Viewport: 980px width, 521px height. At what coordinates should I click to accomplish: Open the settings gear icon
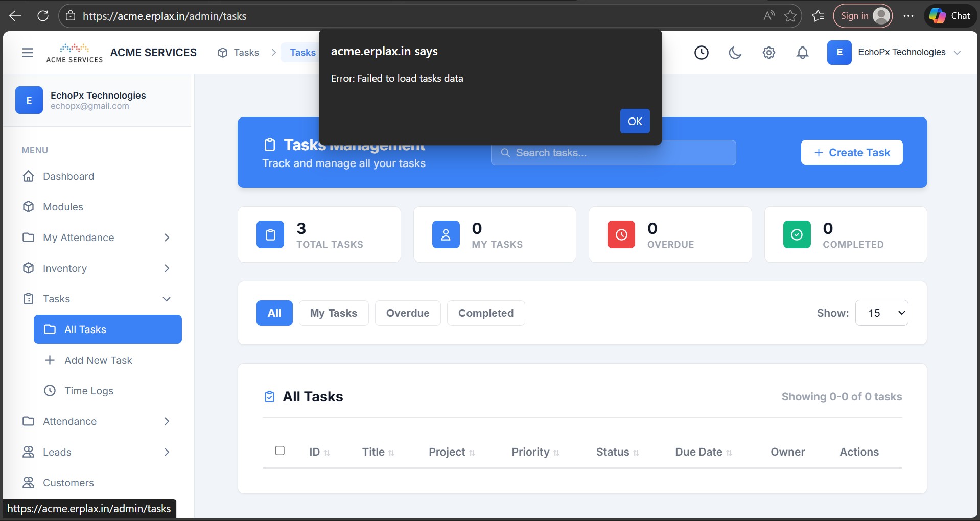coord(768,53)
